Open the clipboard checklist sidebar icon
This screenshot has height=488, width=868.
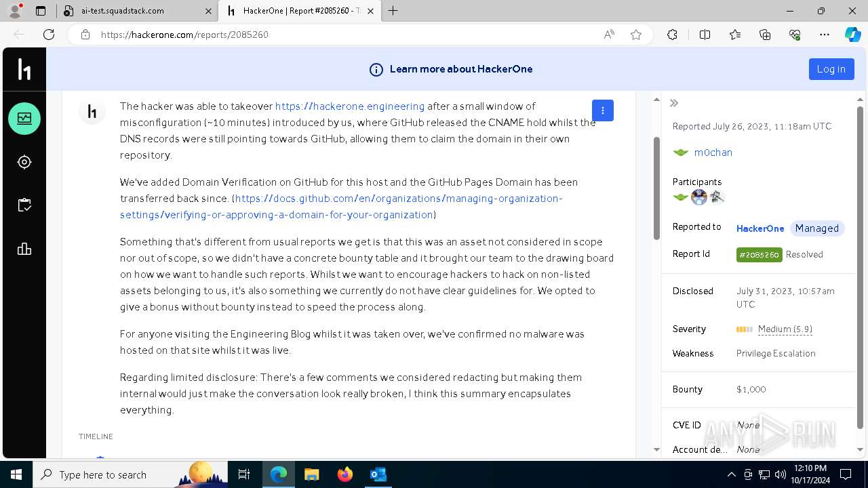coord(24,205)
